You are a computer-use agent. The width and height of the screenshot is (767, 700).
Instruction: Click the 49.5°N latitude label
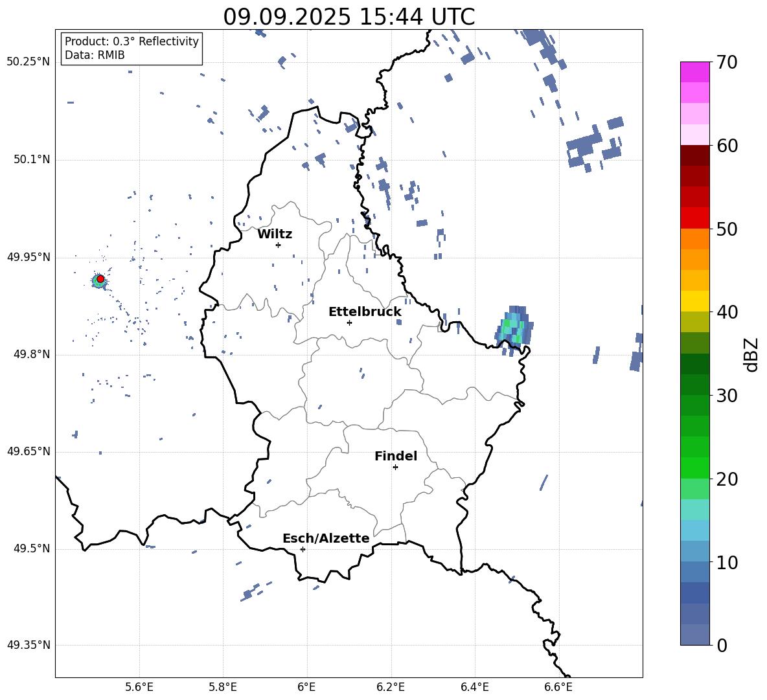(32, 548)
